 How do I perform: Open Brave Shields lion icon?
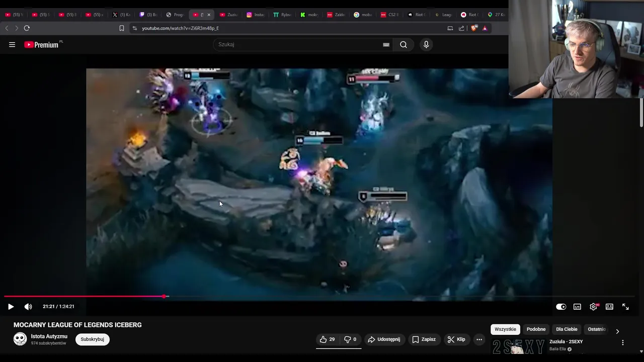point(474,28)
